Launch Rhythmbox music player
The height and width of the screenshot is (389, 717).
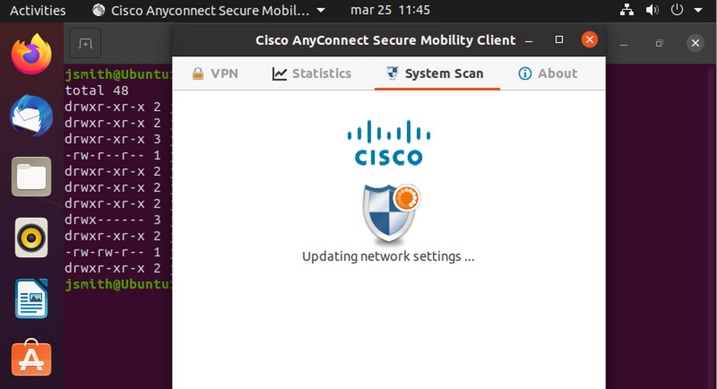[x=31, y=238]
